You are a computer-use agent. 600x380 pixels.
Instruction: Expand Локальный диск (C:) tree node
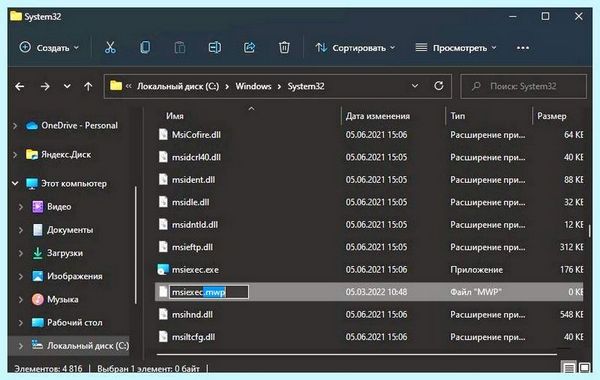(21, 346)
